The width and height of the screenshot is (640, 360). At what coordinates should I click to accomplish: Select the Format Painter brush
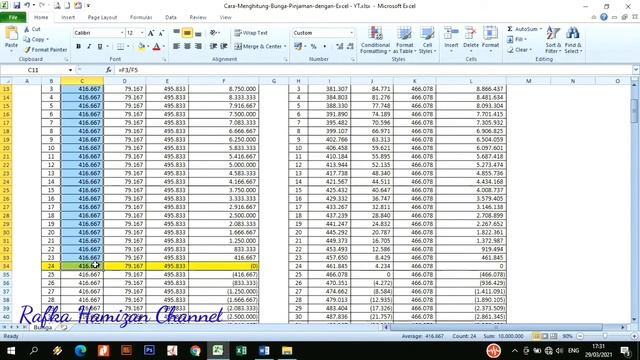[45, 49]
